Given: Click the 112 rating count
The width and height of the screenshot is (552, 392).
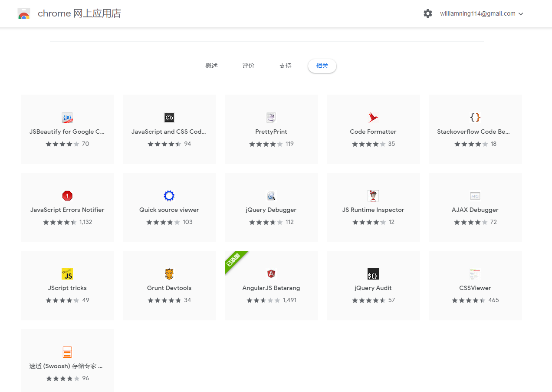Looking at the screenshot, I should [290, 222].
